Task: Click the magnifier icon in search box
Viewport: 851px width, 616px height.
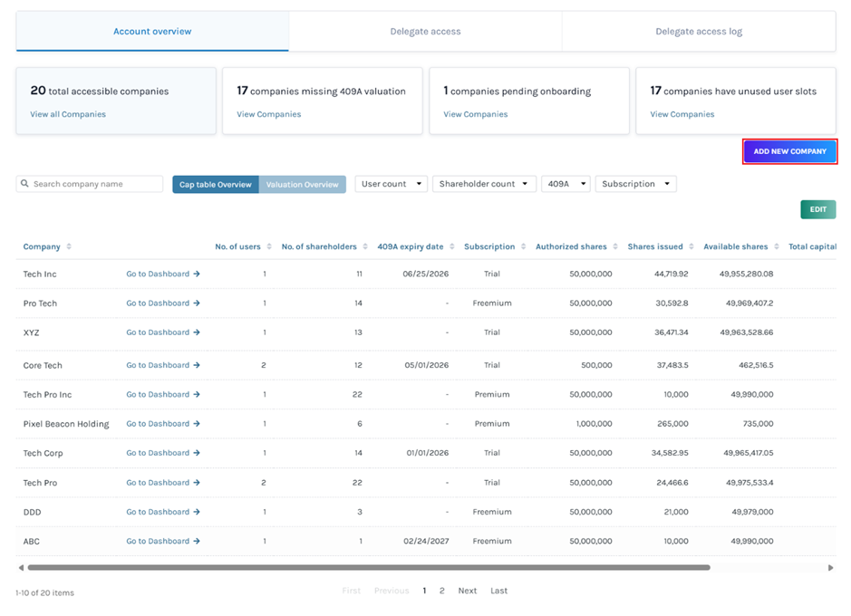Action: (x=25, y=184)
